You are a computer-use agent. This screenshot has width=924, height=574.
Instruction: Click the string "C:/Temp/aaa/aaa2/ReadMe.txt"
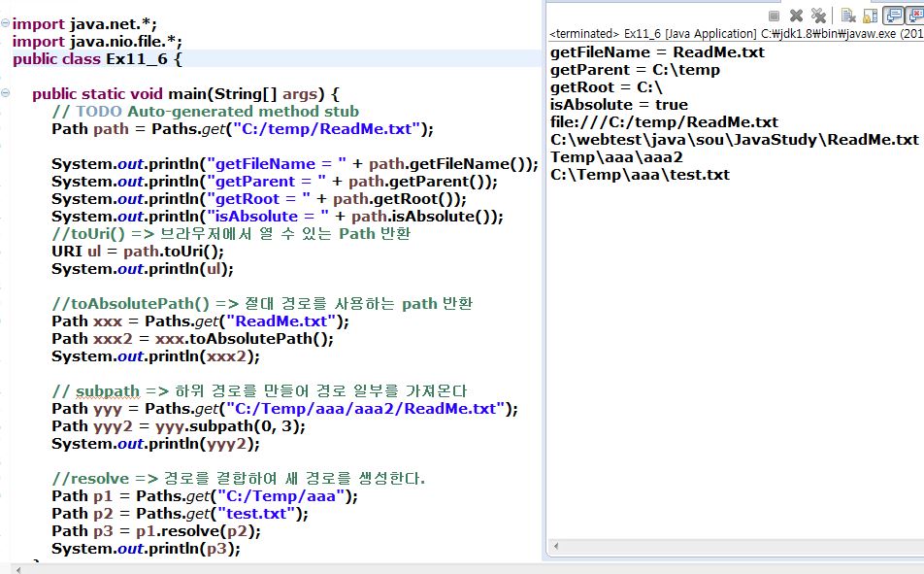(x=365, y=409)
